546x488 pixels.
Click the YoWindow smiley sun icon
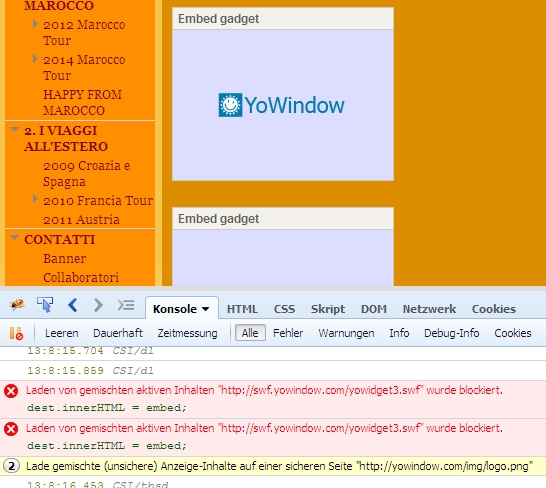(230, 105)
